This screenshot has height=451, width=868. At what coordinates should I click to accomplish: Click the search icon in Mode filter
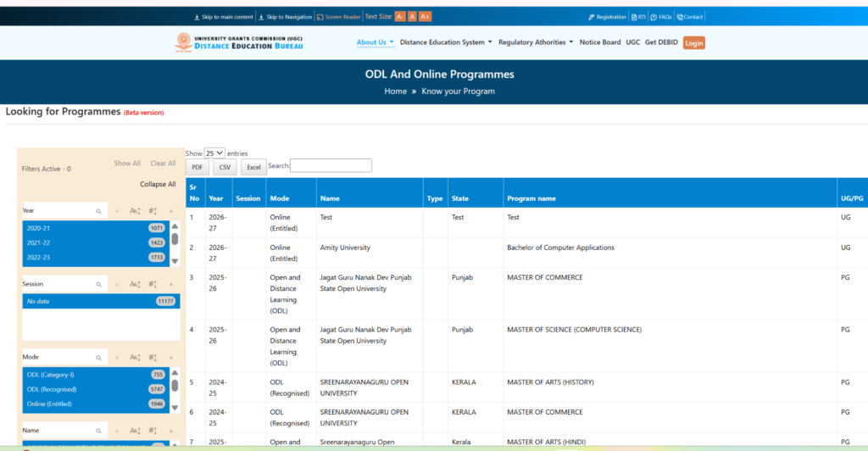point(98,358)
